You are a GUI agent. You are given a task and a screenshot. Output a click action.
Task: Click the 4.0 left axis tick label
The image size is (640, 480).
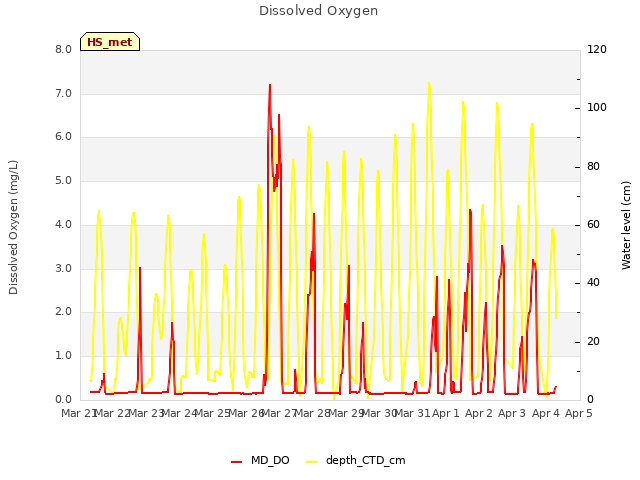pos(63,224)
